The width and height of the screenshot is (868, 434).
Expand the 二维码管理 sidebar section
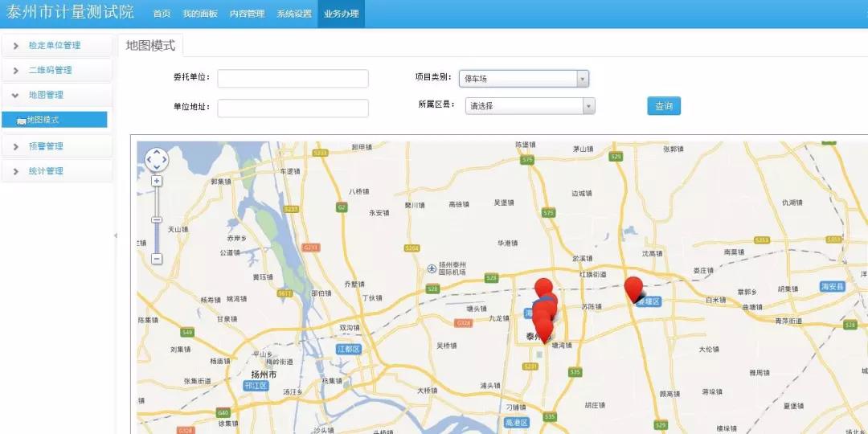click(50, 71)
